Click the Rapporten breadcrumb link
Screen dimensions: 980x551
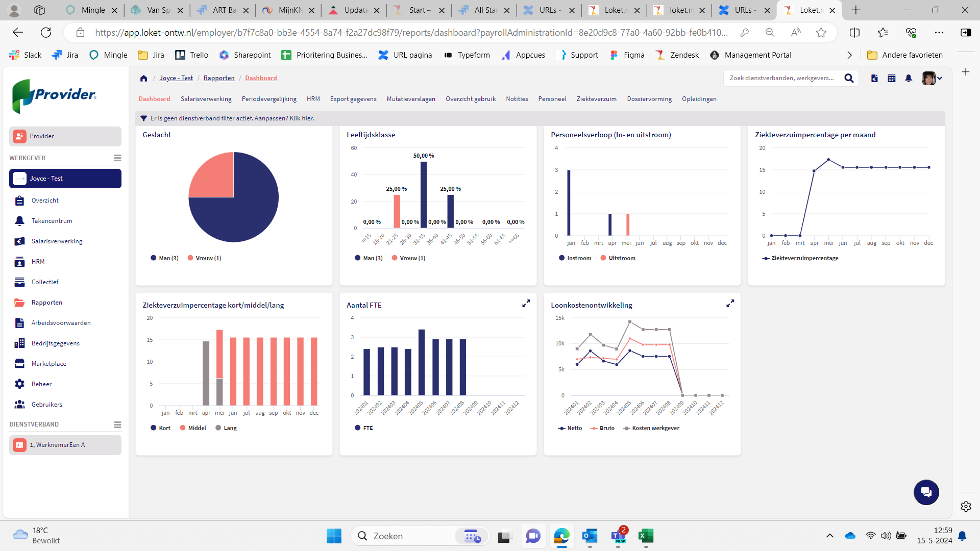(219, 78)
